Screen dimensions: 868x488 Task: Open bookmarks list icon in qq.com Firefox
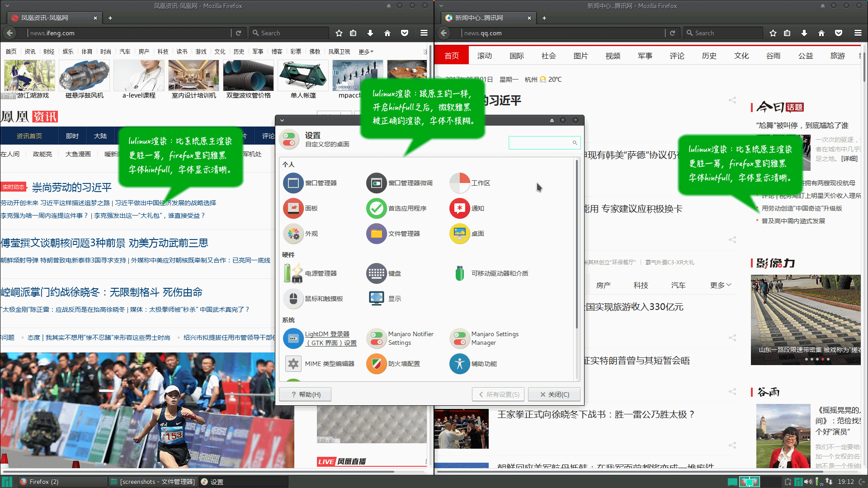coord(787,33)
